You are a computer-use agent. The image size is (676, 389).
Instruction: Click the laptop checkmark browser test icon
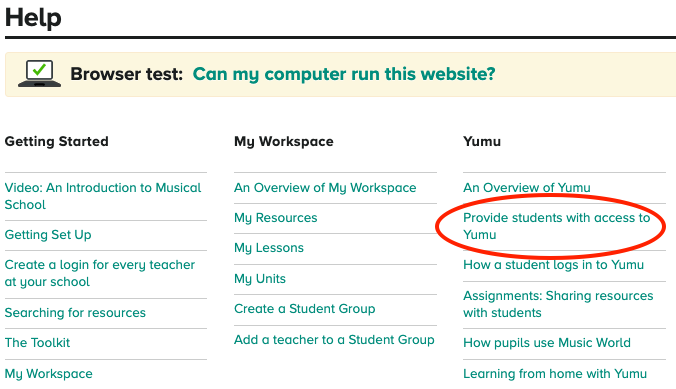[x=39, y=73]
